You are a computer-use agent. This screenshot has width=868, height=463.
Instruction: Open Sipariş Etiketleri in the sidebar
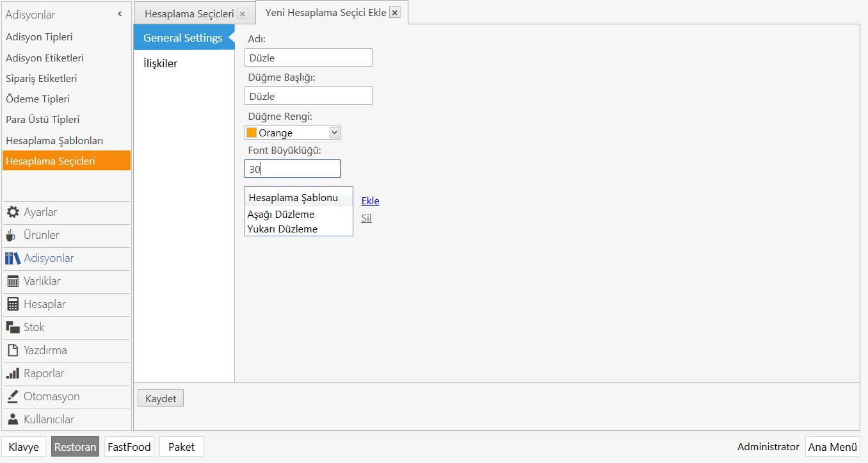point(67,78)
